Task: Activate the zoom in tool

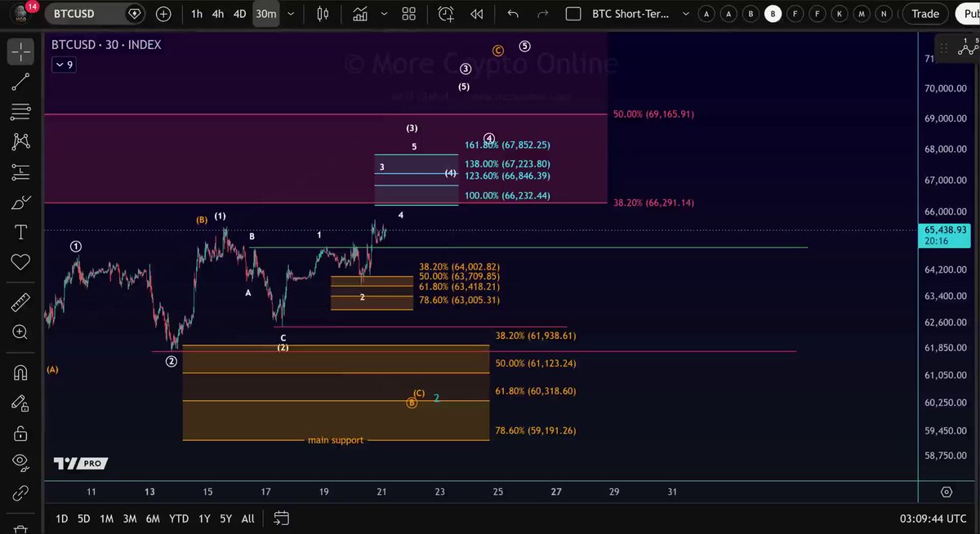Action: click(x=20, y=332)
